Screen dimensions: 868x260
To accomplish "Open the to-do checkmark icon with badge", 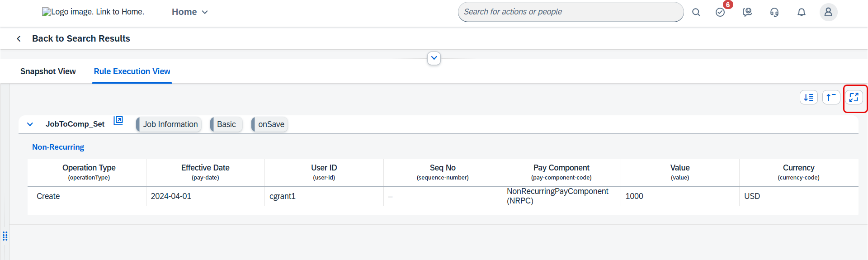I will [x=720, y=12].
